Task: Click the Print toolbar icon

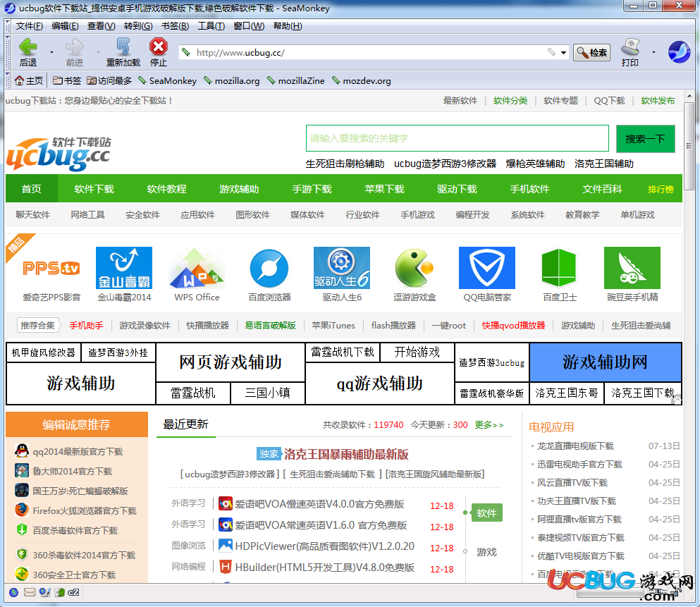Action: pyautogui.click(x=630, y=47)
